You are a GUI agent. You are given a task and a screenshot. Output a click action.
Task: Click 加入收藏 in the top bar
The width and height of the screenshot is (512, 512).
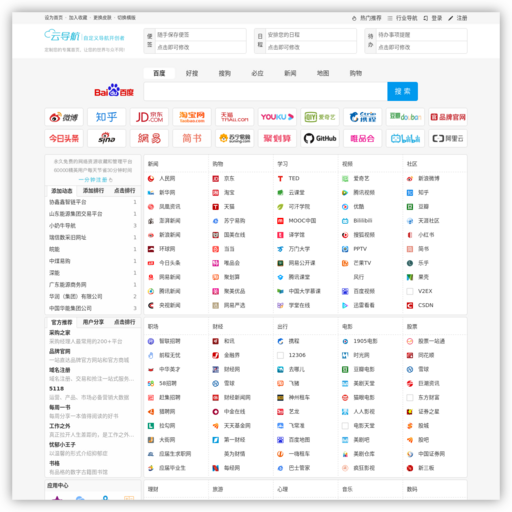[x=78, y=18]
